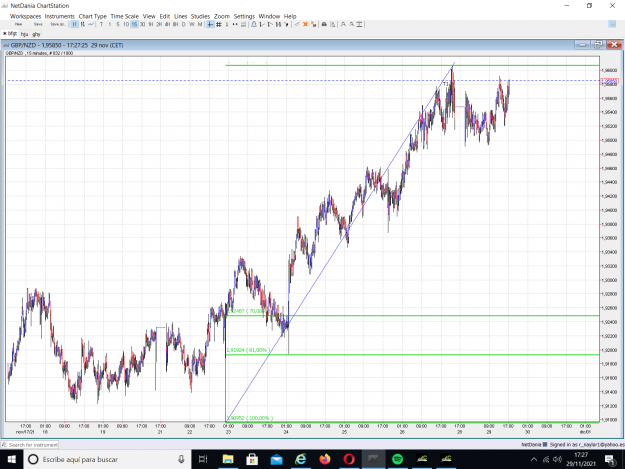This screenshot has height=469, width=625.
Task: Open Mail app from taskbar
Action: 276,459
